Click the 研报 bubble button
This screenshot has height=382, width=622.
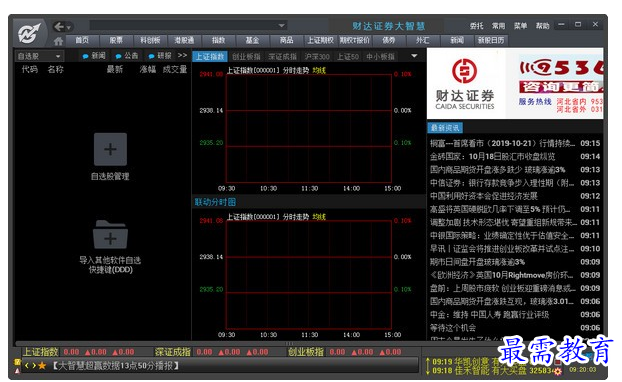159,56
